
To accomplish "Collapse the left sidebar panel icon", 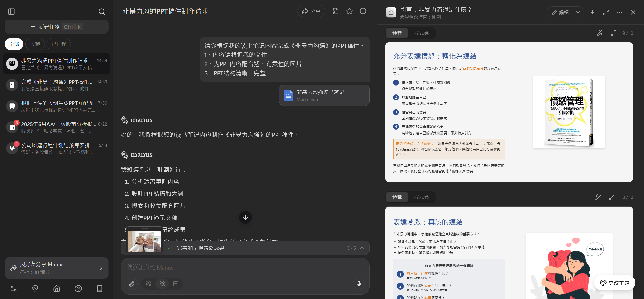I will 11,12.
